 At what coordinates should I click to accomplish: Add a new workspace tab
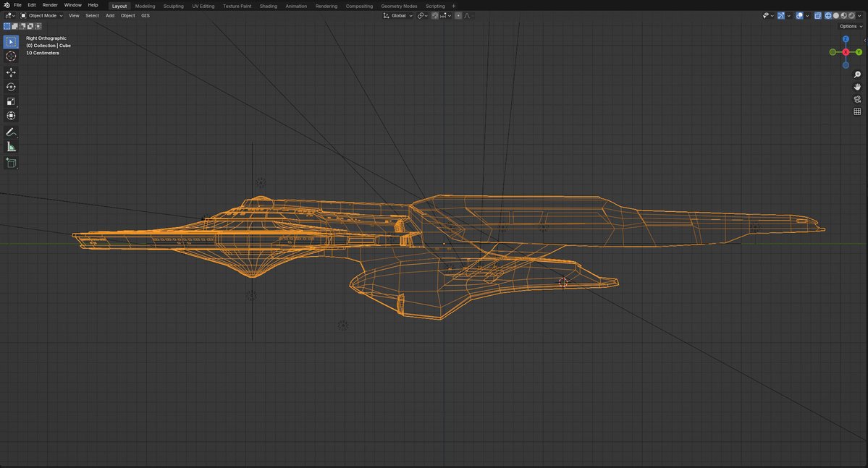pyautogui.click(x=453, y=6)
